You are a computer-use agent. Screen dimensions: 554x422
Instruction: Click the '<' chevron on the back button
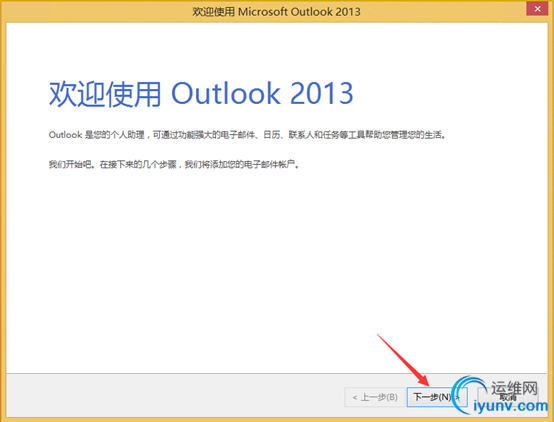point(355,398)
